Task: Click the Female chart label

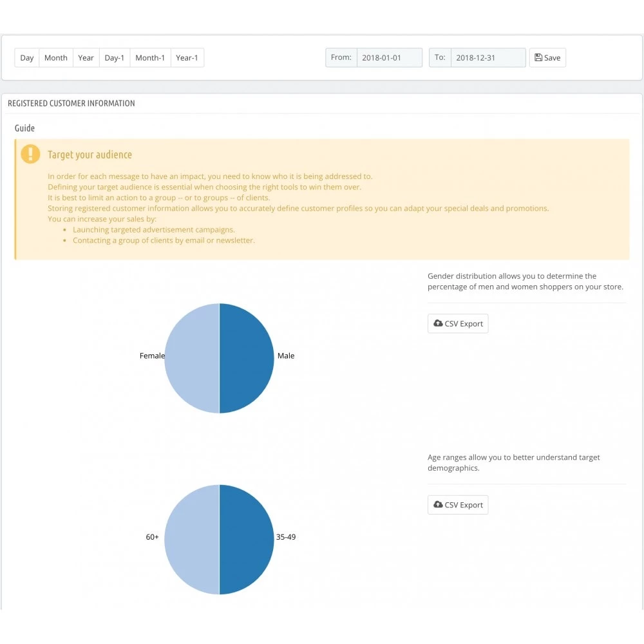Action: click(x=152, y=355)
